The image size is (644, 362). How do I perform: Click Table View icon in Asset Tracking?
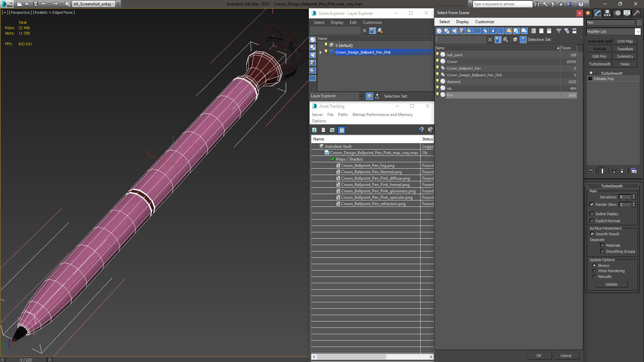[x=341, y=130]
